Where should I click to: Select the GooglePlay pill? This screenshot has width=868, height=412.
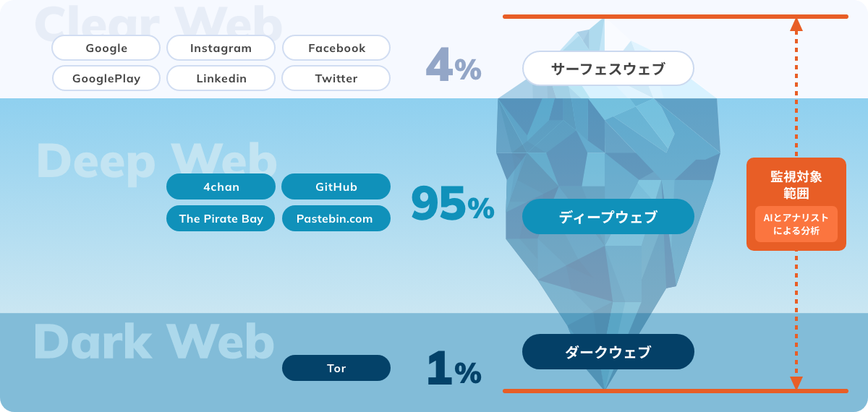click(106, 78)
